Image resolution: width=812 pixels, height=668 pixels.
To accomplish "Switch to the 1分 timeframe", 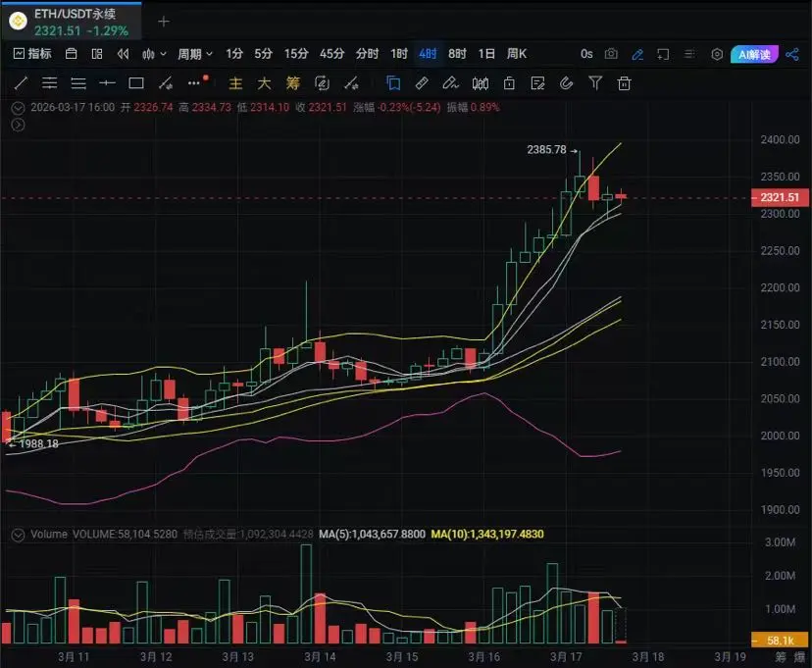I will click(234, 53).
